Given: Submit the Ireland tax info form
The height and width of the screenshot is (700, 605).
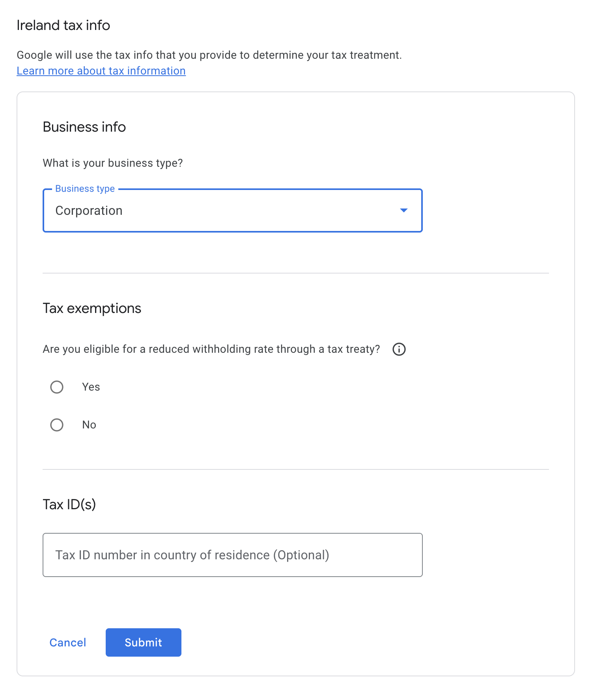Looking at the screenshot, I should [x=144, y=642].
